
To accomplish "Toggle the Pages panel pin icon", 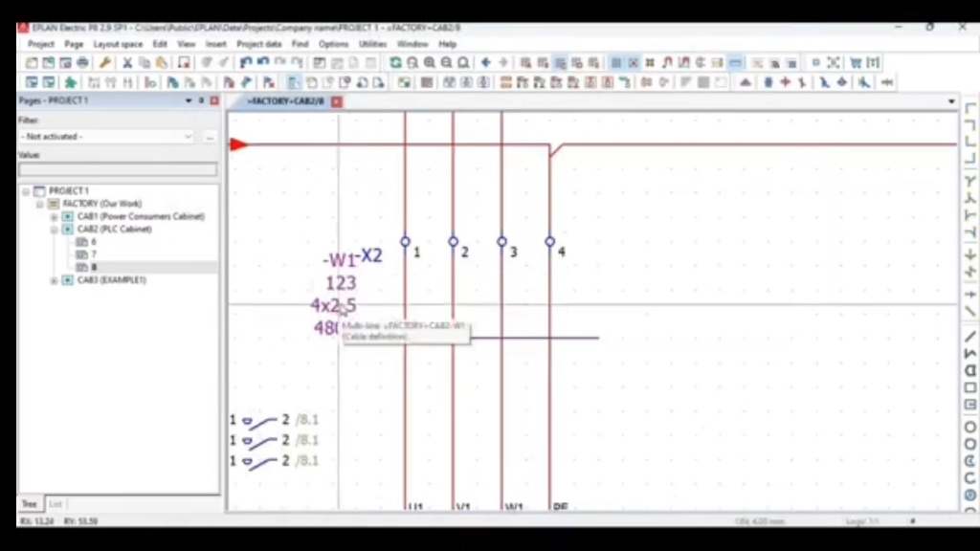I will [201, 100].
